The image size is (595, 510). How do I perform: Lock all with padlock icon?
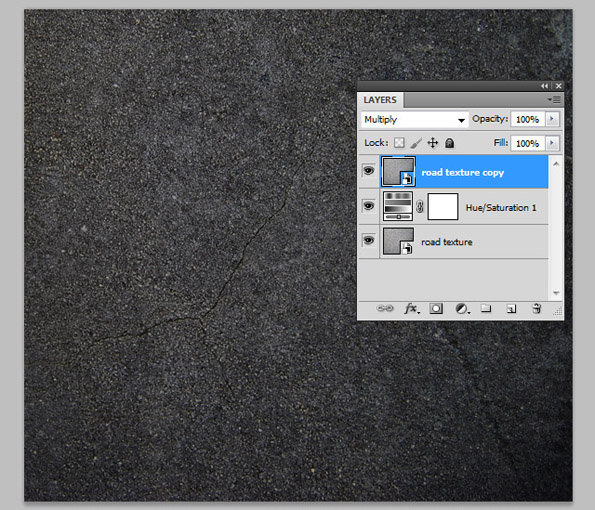(x=449, y=143)
